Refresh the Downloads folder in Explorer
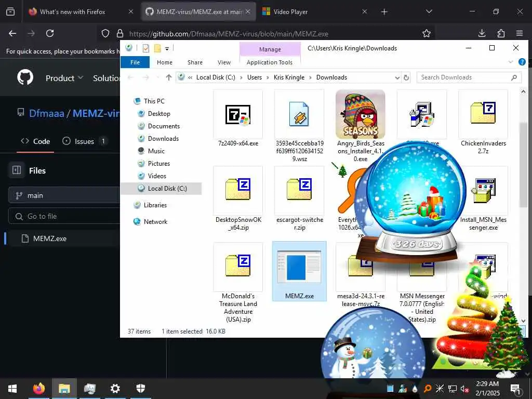This screenshot has height=399, width=532. 406,77
